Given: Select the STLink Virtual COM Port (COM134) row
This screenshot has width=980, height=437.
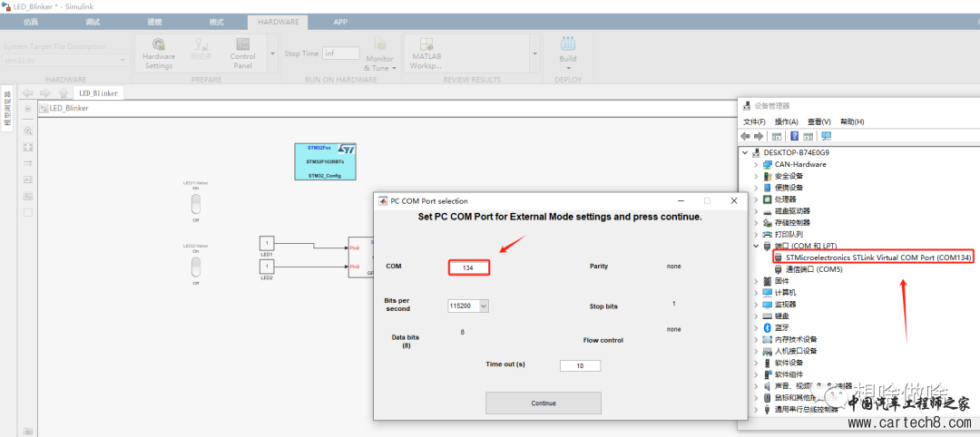Looking at the screenshot, I should tap(873, 257).
